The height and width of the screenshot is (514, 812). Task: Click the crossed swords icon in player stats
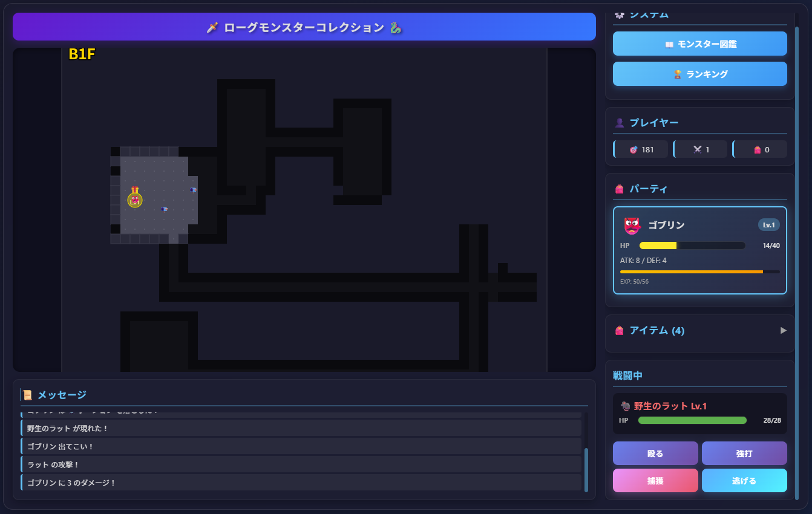click(696, 149)
